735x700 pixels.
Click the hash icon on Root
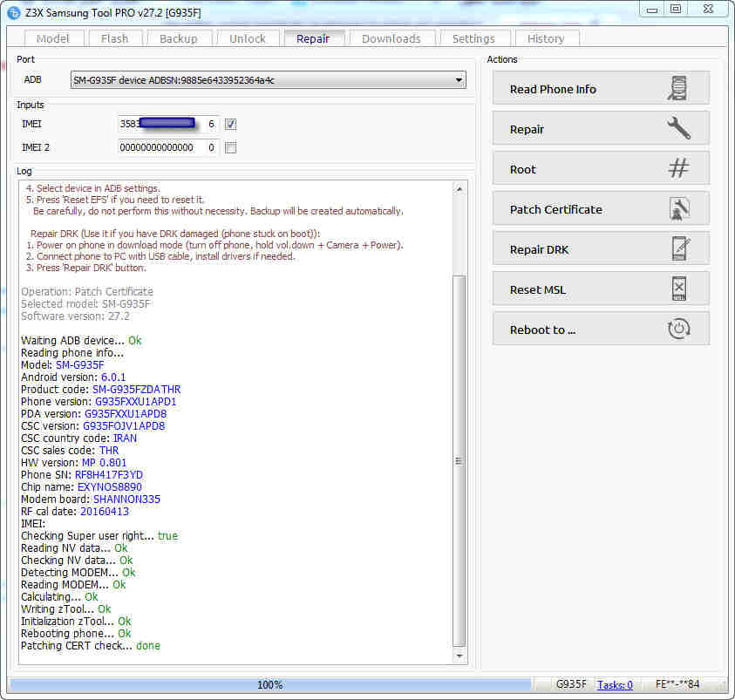tap(678, 168)
